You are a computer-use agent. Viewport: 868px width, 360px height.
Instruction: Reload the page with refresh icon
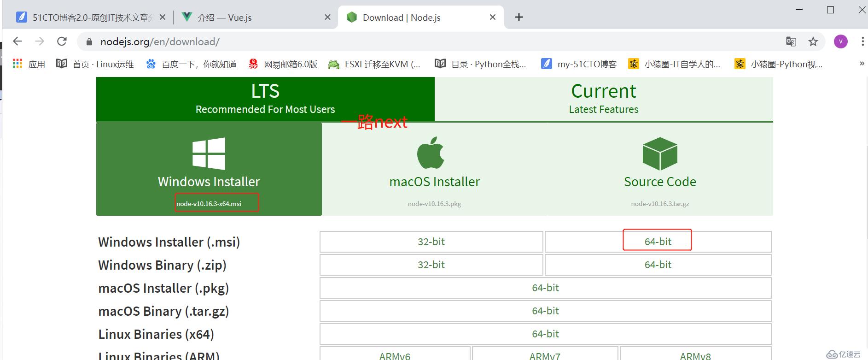pyautogui.click(x=62, y=41)
